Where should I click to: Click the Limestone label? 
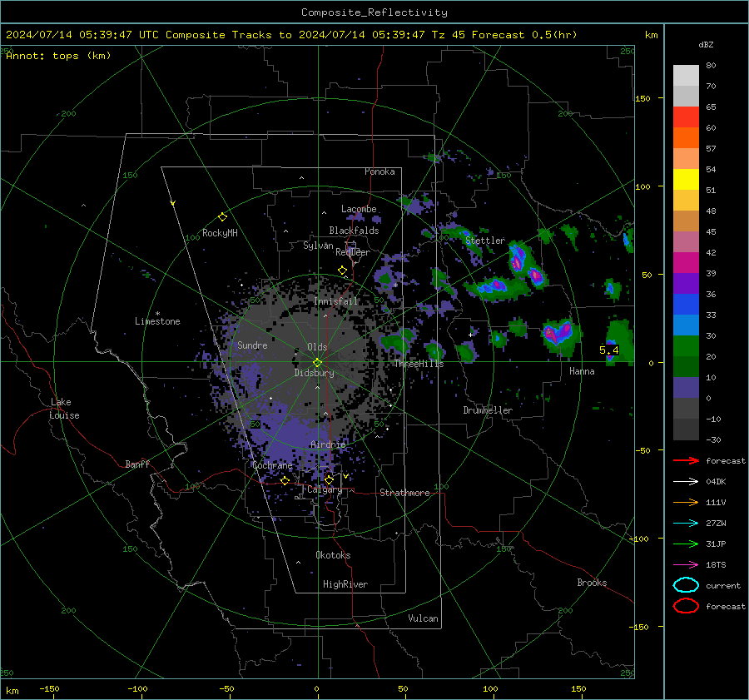coord(157,321)
